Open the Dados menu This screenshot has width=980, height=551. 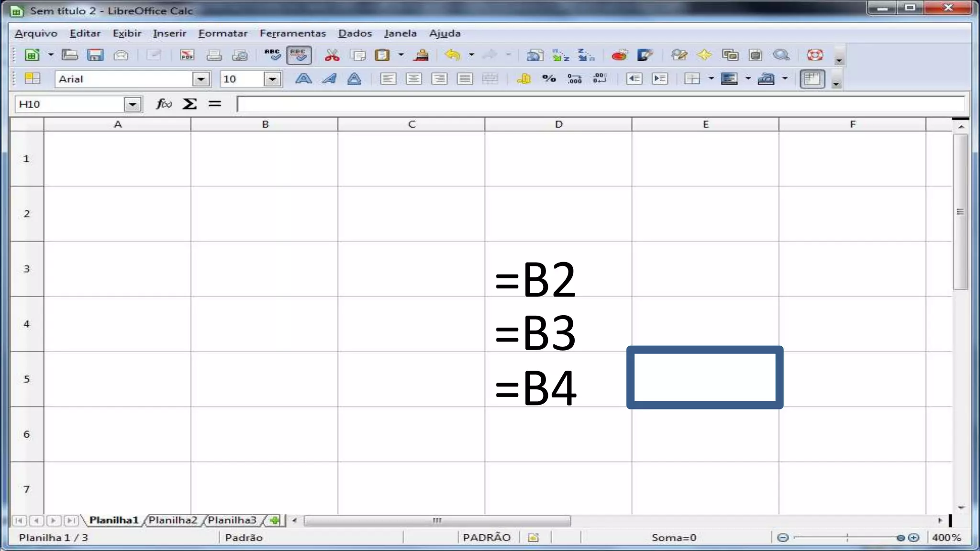point(355,33)
